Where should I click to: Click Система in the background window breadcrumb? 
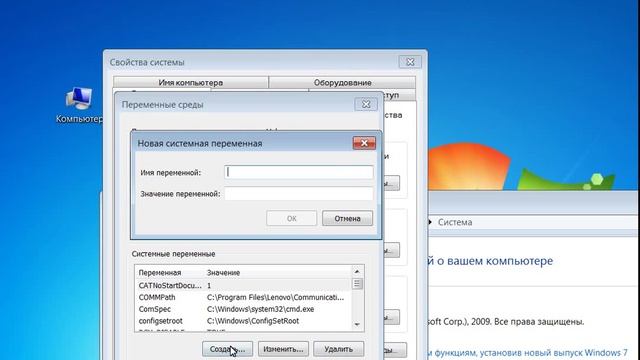[455, 222]
